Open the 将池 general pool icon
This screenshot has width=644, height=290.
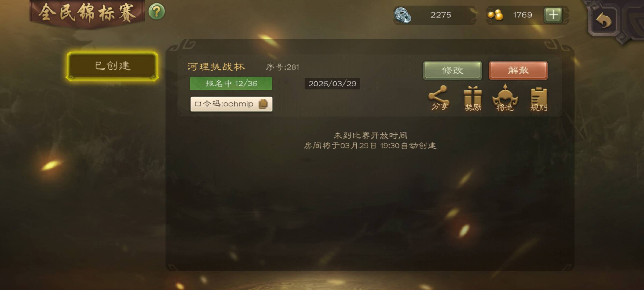(x=505, y=98)
